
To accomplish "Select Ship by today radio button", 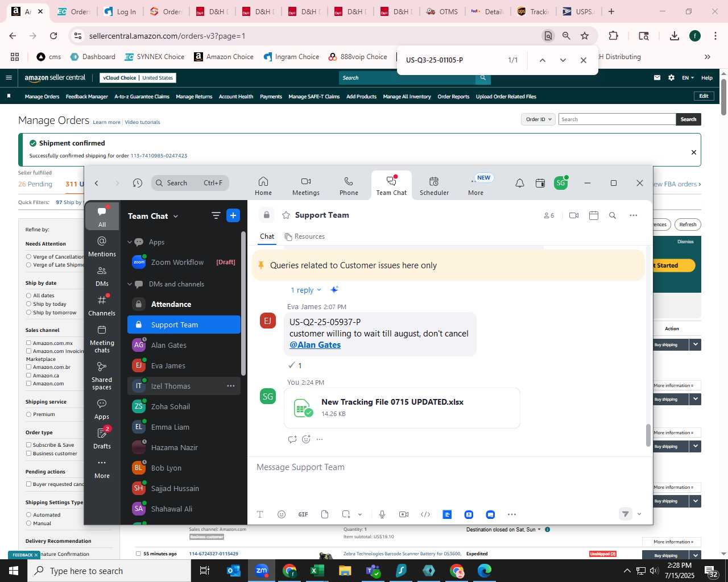I will pos(28,304).
